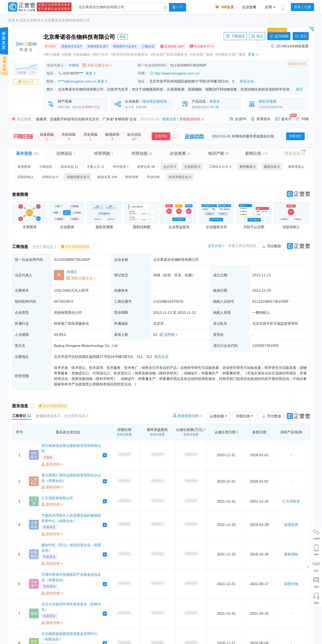Viewport: 322px width, 644px height.
Task: Open the VIP 会员 side icon
Action: tap(316, 567)
